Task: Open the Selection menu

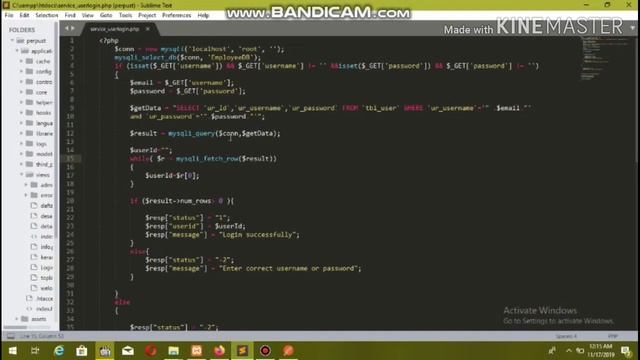Action: point(47,15)
